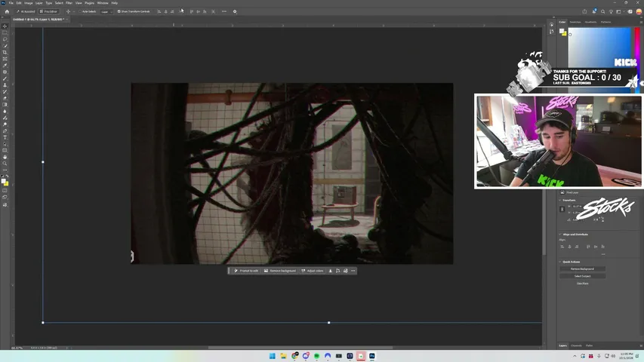This screenshot has height=362, width=644.
Task: Click align top edges in Properties panel
Action: point(588,247)
